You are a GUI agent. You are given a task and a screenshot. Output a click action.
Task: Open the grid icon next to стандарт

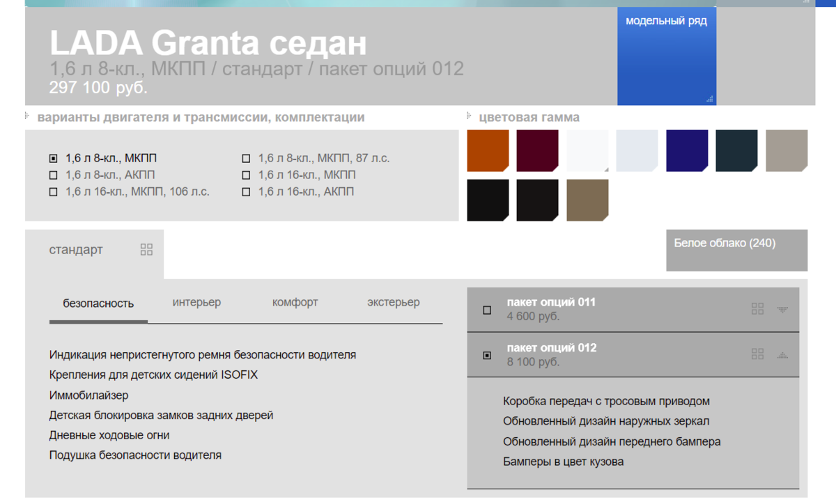pyautogui.click(x=146, y=250)
